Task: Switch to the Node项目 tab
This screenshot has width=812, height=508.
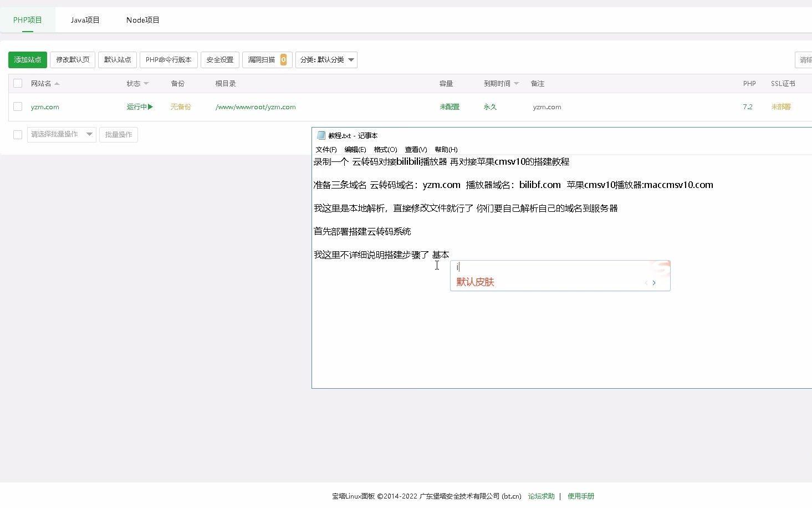Action: [x=142, y=20]
